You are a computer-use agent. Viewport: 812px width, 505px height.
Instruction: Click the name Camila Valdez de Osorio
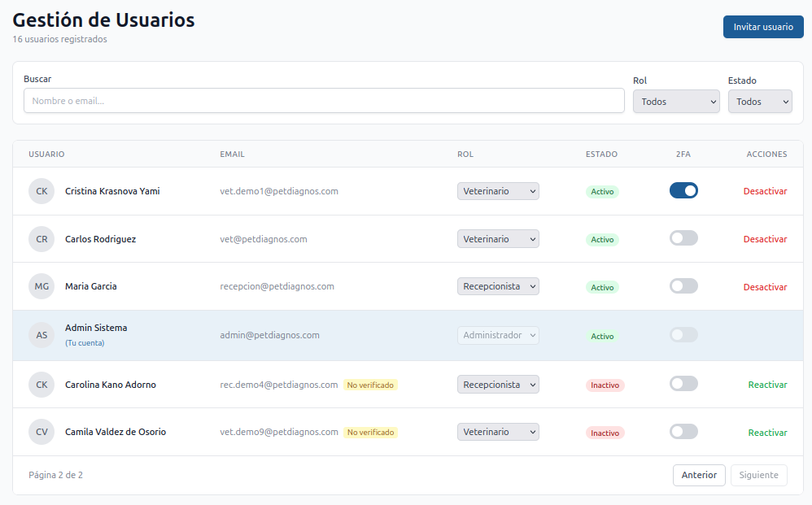tap(116, 432)
